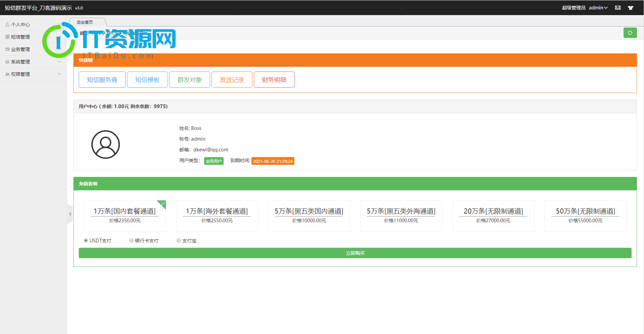Click 用户中心 balance header text

point(123,106)
